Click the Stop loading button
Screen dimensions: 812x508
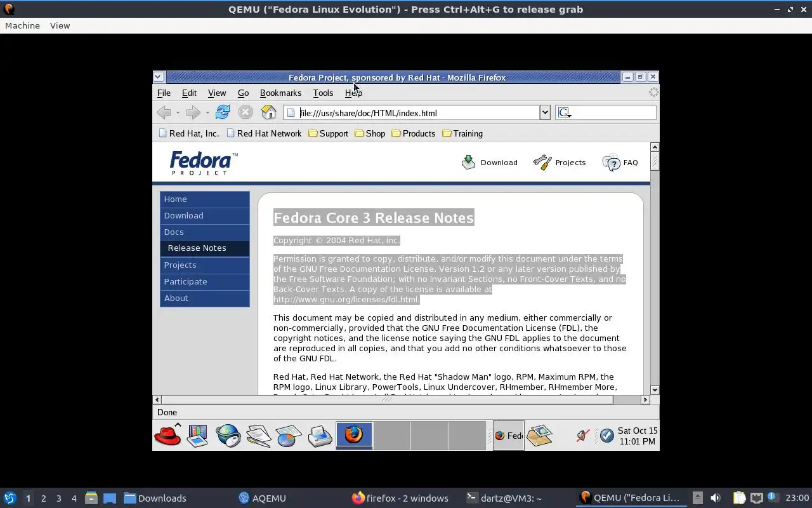click(x=246, y=112)
